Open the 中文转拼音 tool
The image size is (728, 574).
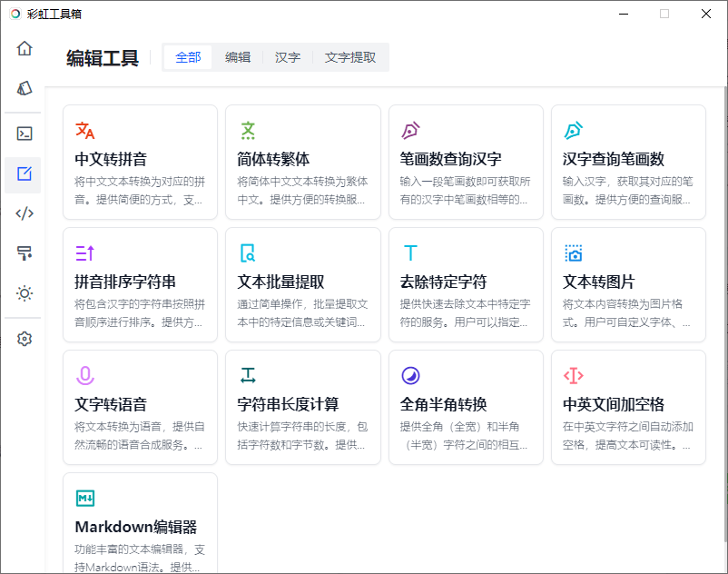point(140,162)
